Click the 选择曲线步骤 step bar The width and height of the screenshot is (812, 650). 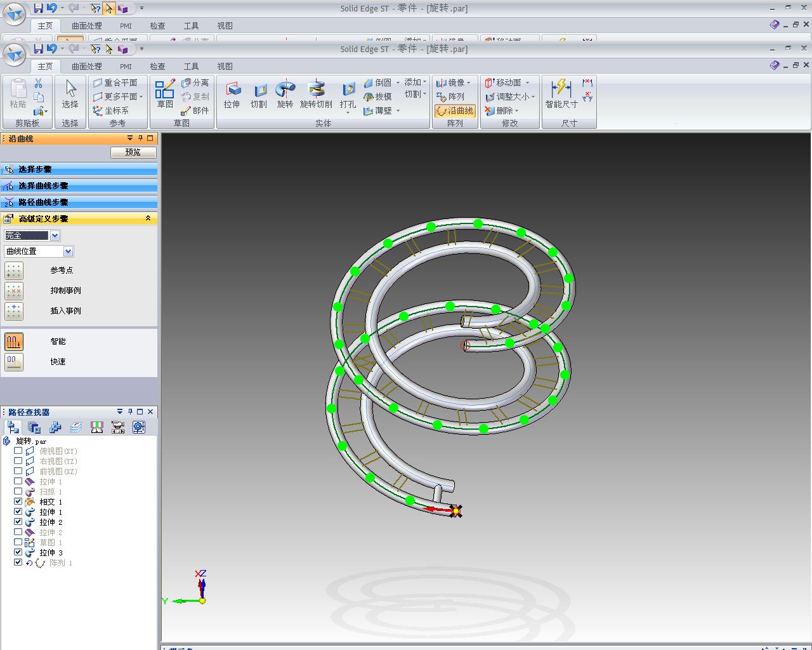[79, 186]
